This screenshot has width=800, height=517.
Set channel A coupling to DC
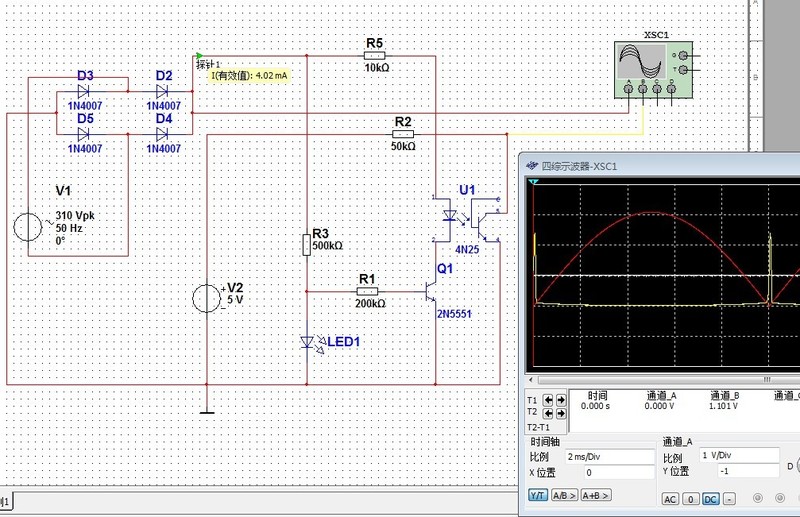(711, 499)
